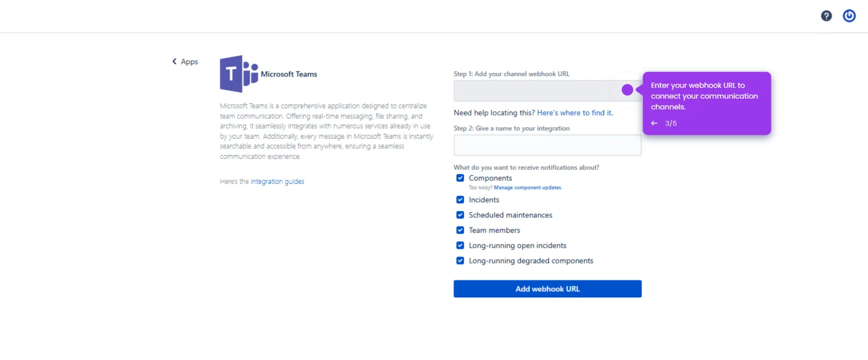Uncheck the Incidents checkbox
The image size is (868, 360).
point(460,200)
